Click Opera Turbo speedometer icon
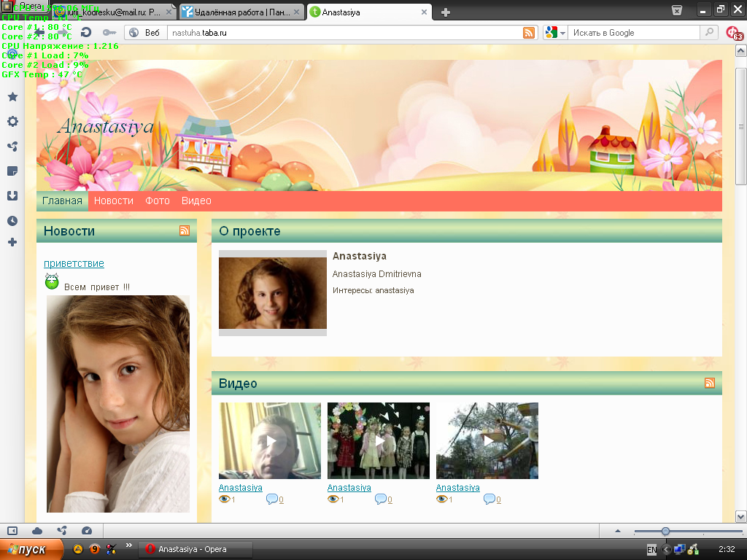 (x=87, y=531)
